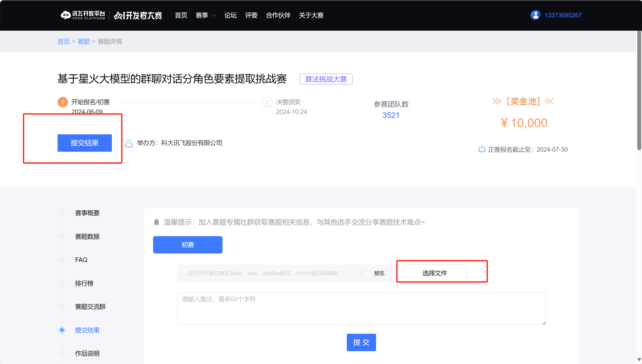Open 合作伙伴 in top navigation

[278, 15]
